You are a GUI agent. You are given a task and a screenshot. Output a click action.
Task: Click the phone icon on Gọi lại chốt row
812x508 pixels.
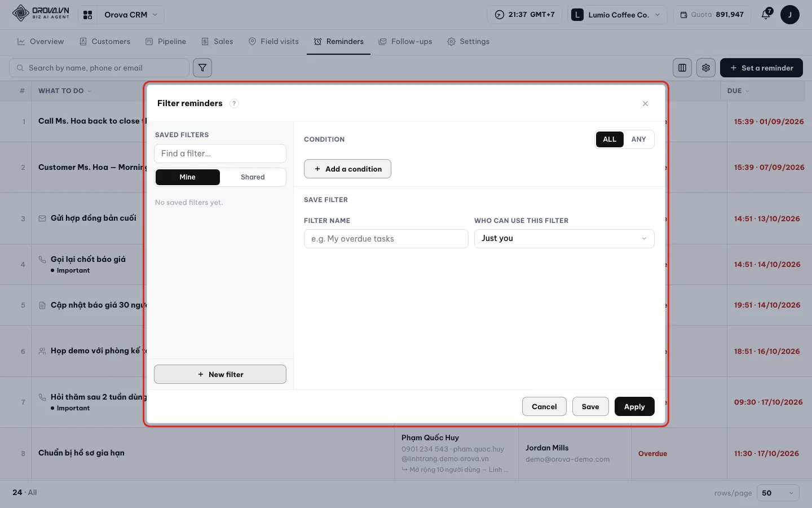(42, 260)
